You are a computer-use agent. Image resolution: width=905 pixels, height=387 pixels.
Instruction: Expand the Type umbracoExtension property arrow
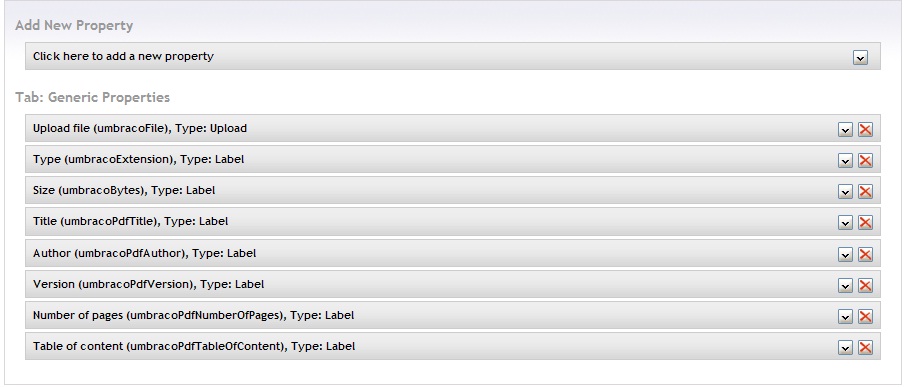click(x=845, y=161)
